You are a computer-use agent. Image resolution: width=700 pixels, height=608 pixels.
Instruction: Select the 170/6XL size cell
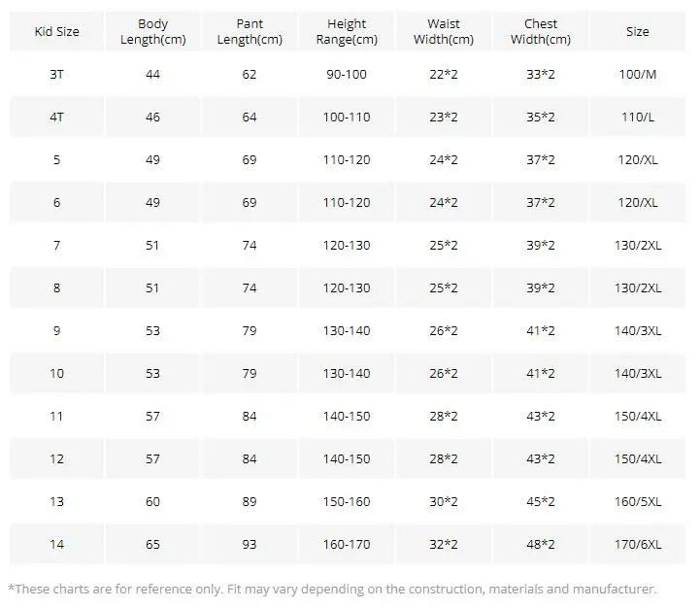(638, 545)
